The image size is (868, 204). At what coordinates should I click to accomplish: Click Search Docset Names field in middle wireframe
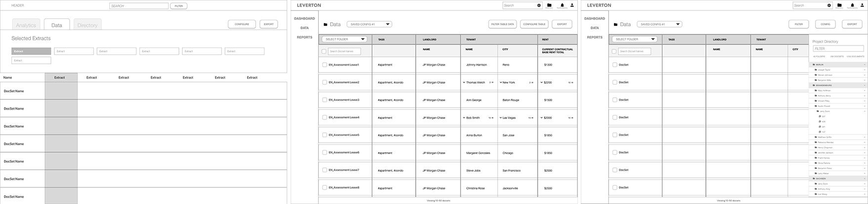pos(345,51)
